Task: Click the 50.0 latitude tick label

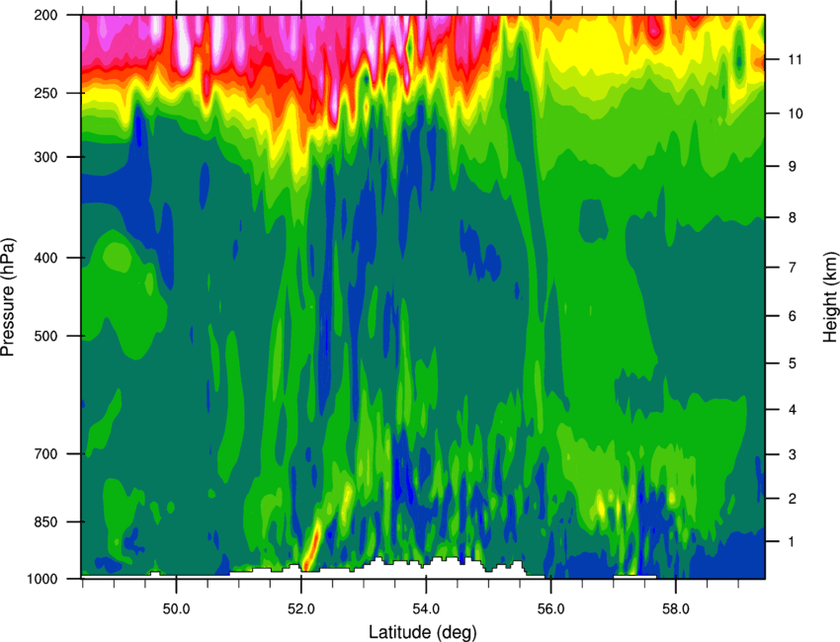Action: [176, 609]
